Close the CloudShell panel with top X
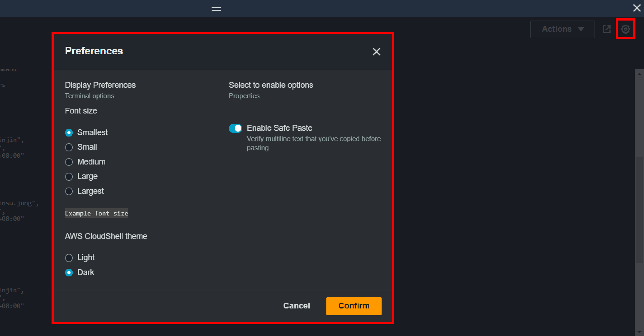Image resolution: width=644 pixels, height=336 pixels. coord(637,8)
